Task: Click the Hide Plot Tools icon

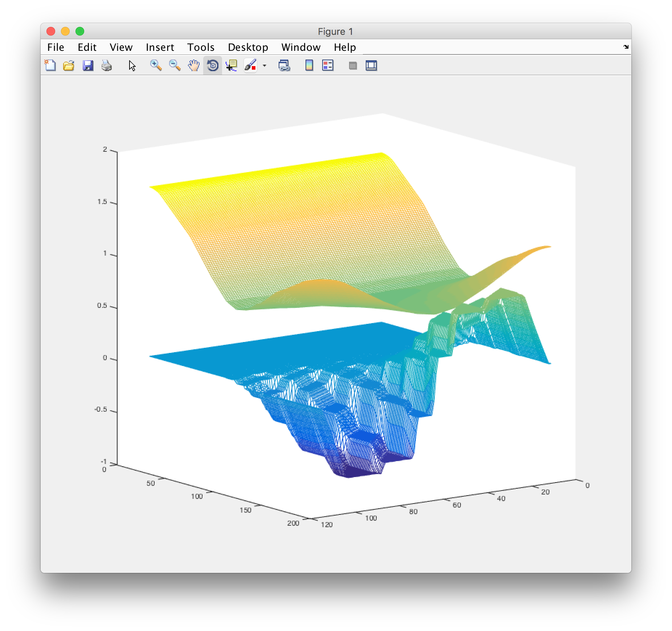Action: pos(353,66)
